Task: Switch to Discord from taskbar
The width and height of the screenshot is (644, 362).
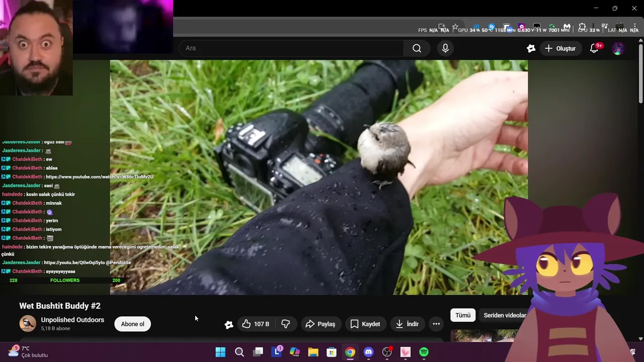Action: [x=369, y=352]
